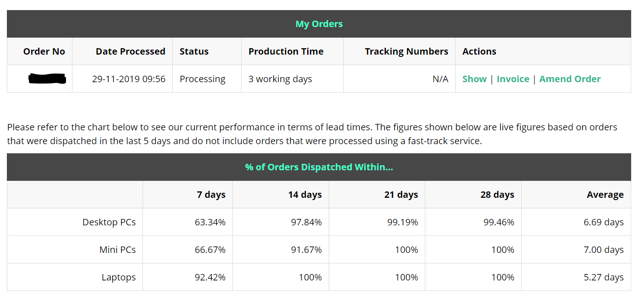Screen dimensions: 644x302
Task: Click the Status column header
Action: click(x=194, y=51)
